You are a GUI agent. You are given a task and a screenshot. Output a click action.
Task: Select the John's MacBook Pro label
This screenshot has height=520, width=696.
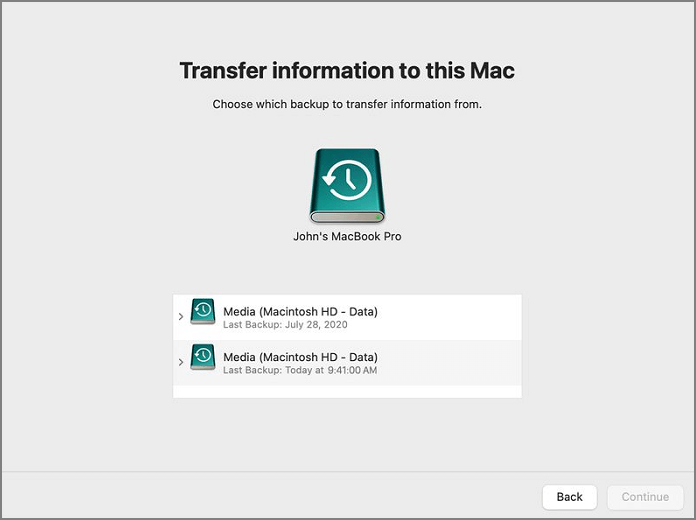tap(347, 237)
